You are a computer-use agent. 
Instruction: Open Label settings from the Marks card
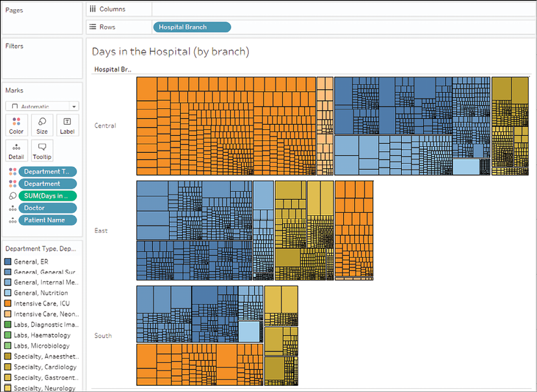click(67, 125)
